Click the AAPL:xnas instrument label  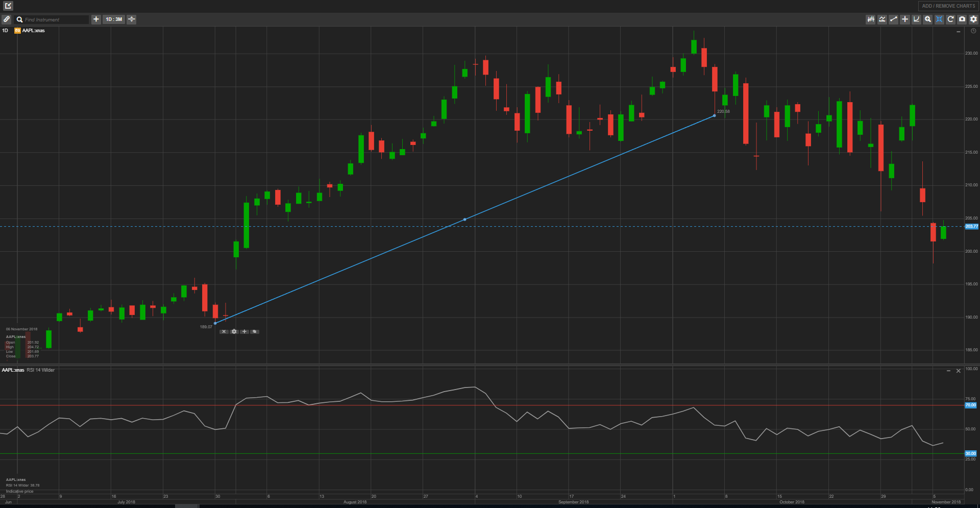point(33,31)
